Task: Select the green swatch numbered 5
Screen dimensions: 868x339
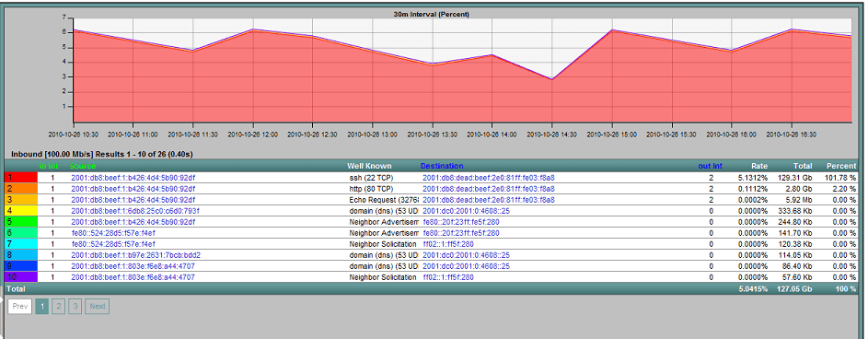Action: pyautogui.click(x=20, y=222)
